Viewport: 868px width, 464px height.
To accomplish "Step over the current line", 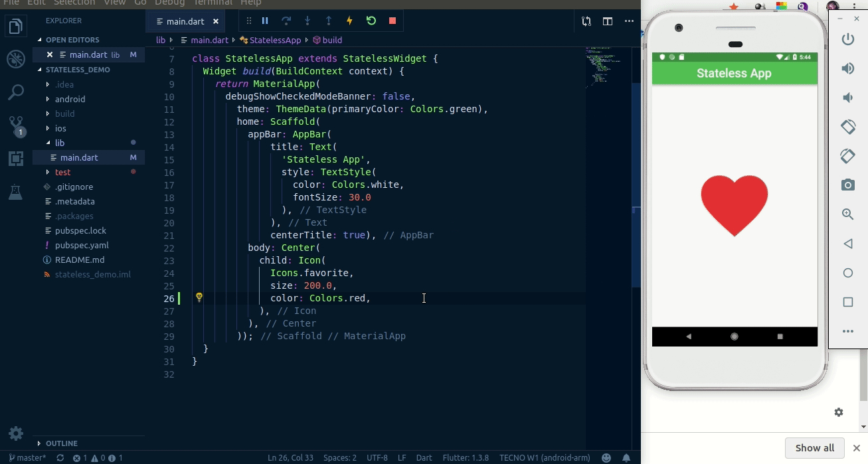I will [286, 21].
